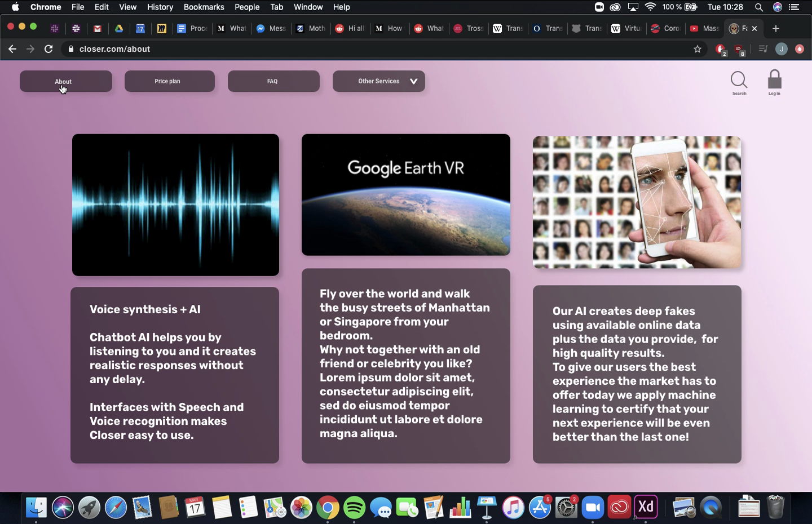Switch to the Messenger 'Mess' tab
This screenshot has height=524, width=812.
(271, 28)
